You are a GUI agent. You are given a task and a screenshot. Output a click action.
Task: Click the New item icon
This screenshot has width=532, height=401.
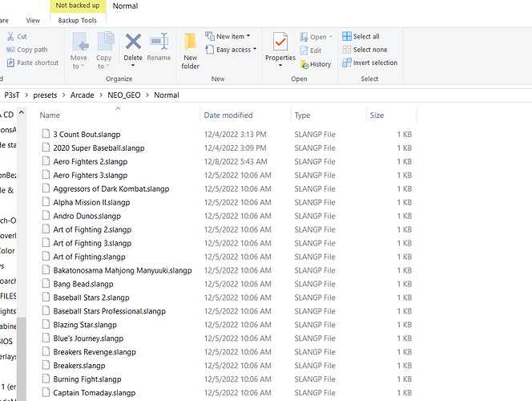pos(210,35)
